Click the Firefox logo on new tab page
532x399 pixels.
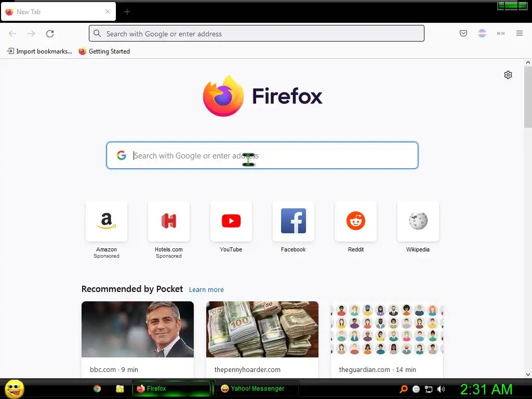click(223, 96)
